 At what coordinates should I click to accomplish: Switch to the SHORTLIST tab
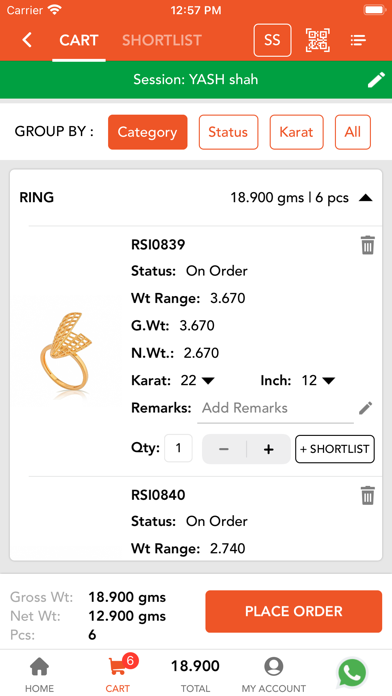(x=162, y=40)
